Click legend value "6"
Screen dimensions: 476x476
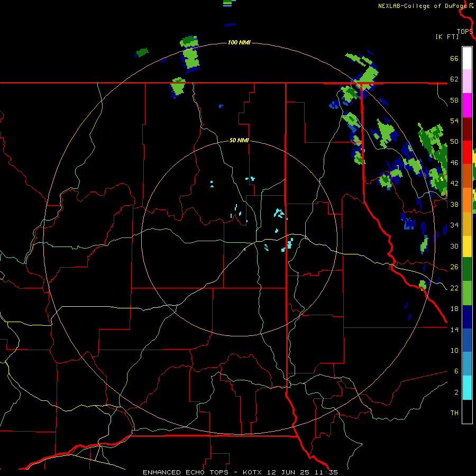(456, 371)
